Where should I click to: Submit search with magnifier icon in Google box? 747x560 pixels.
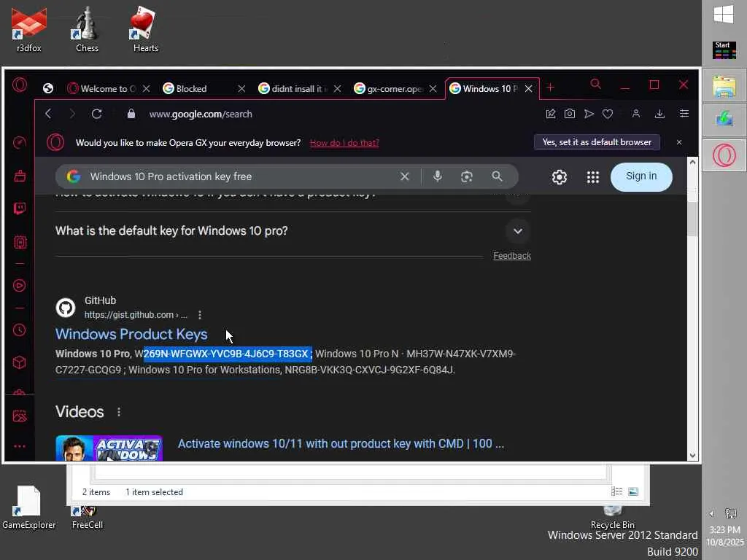tap(497, 176)
